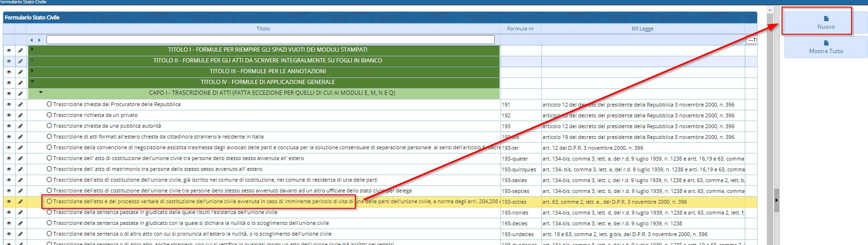Expand TITOLO I tree node
This screenshot has height=245, width=868.
(x=32, y=49)
